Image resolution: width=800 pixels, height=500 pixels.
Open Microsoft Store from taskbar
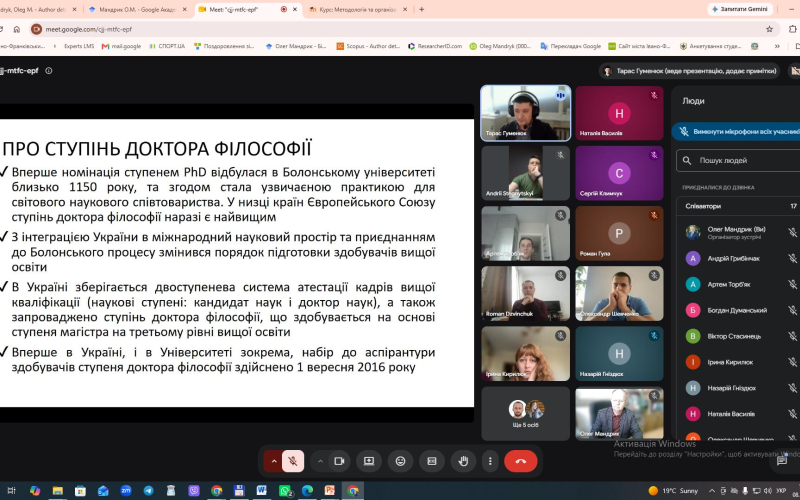pos(80,490)
